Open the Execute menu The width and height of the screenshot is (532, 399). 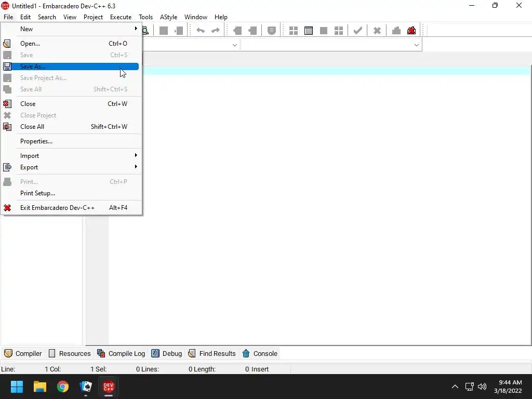click(x=121, y=17)
